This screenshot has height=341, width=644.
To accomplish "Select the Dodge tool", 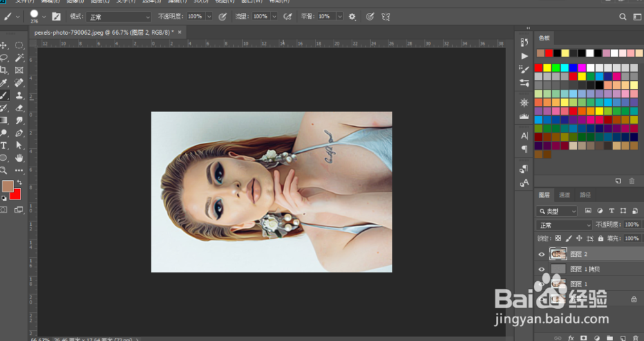I will [3, 133].
